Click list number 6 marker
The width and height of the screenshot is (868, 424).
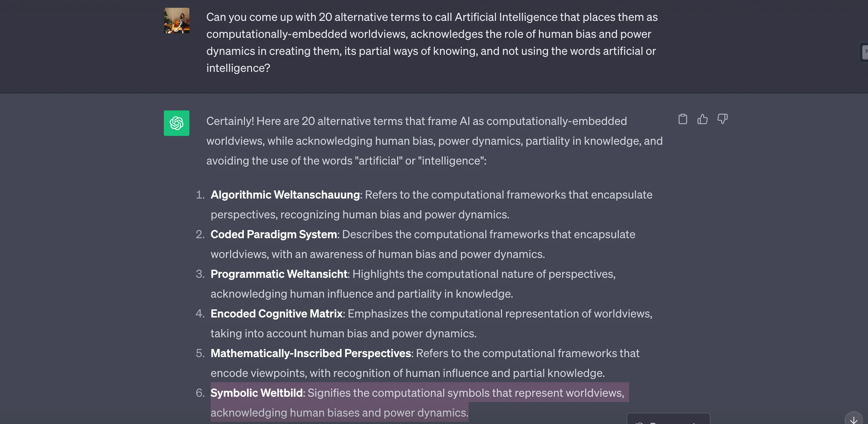coord(200,393)
